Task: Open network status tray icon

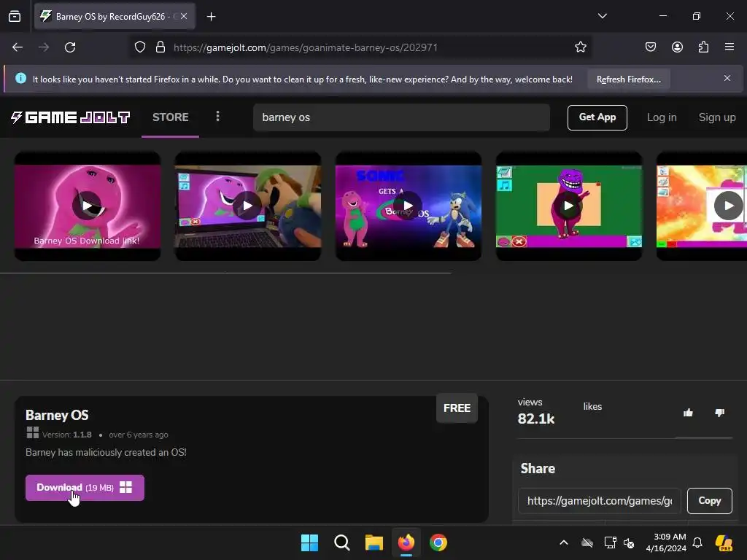Action: click(610, 542)
